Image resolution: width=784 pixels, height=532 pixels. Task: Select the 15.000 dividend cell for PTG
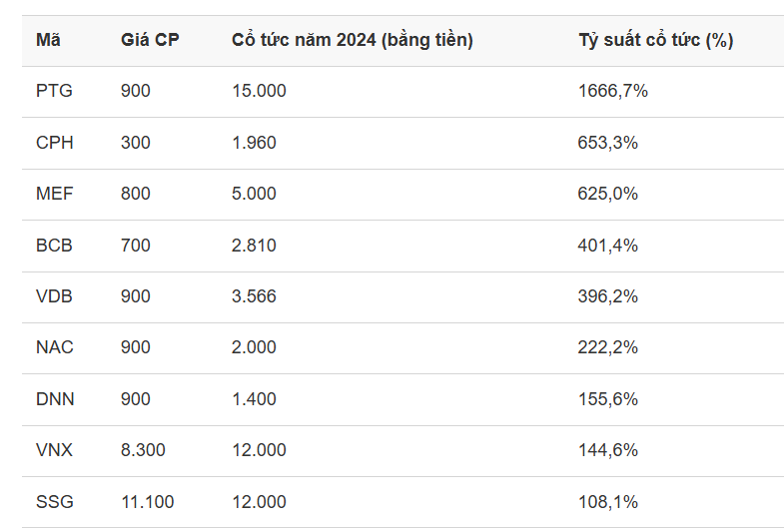(x=259, y=91)
